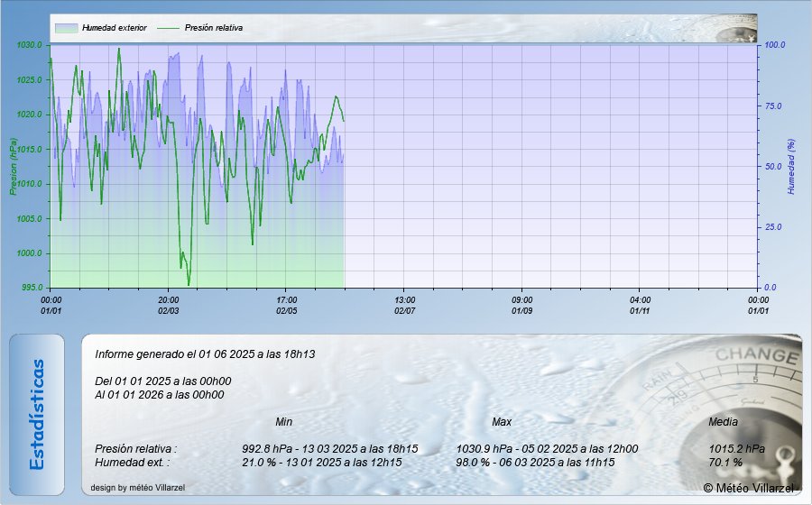
Task: Click the 70.1 % average humidity value
Action: pyautogui.click(x=725, y=462)
